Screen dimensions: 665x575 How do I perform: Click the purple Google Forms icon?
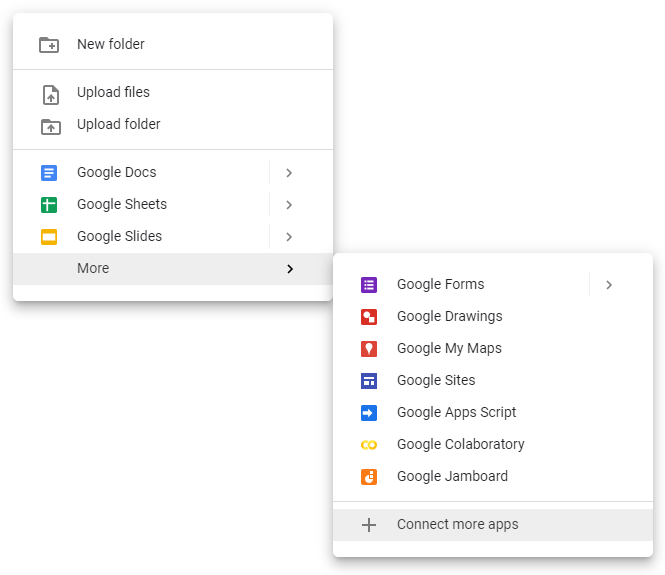coord(369,285)
